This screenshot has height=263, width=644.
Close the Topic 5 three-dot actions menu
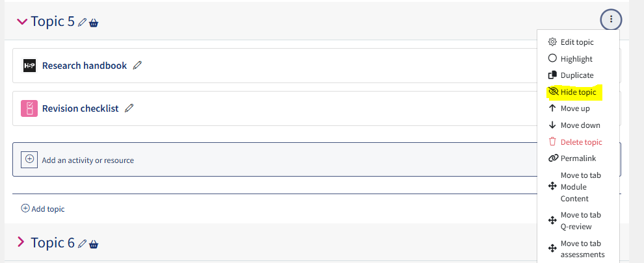point(611,19)
